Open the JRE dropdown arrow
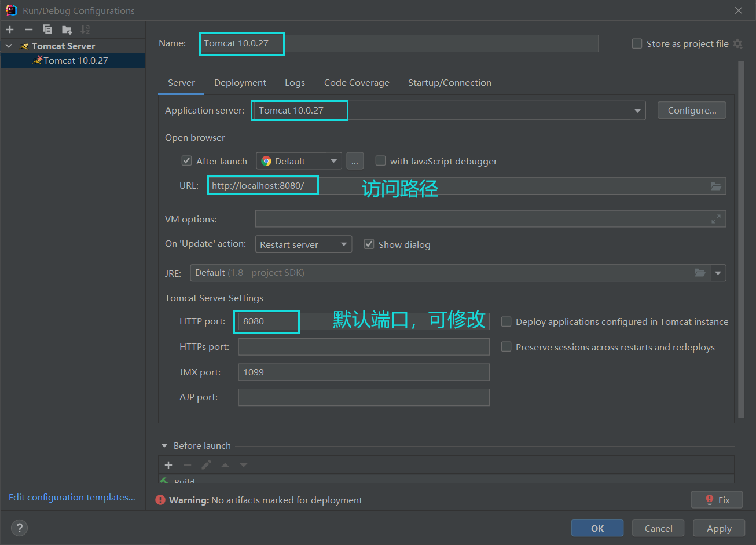The width and height of the screenshot is (756, 545). coord(718,273)
